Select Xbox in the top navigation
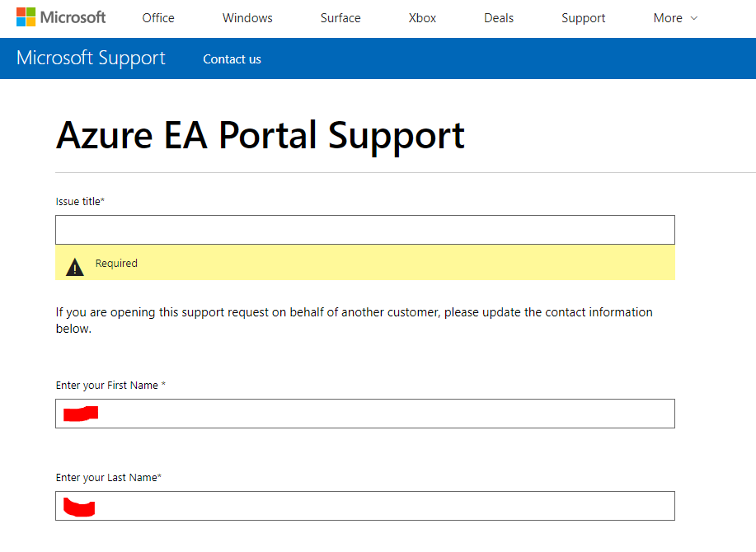Viewport: 756px width, 552px height. click(422, 18)
